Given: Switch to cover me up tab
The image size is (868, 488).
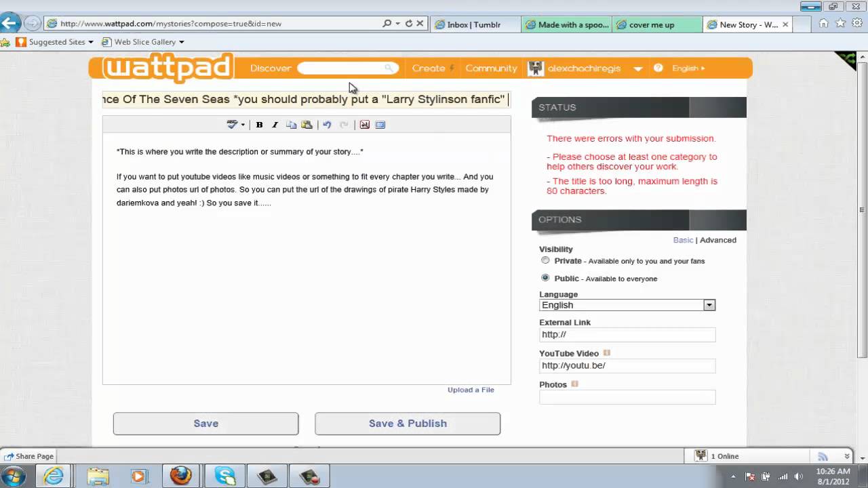Looking at the screenshot, I should (658, 24).
